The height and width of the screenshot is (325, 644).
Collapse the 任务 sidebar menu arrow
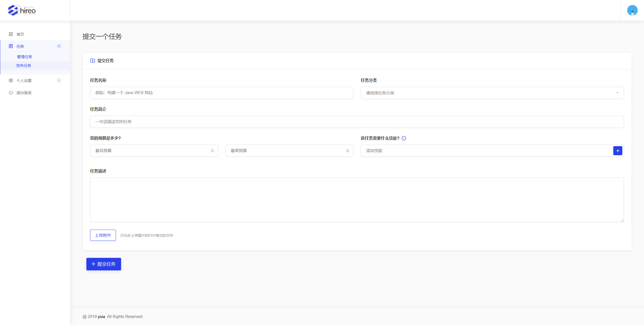click(x=59, y=46)
